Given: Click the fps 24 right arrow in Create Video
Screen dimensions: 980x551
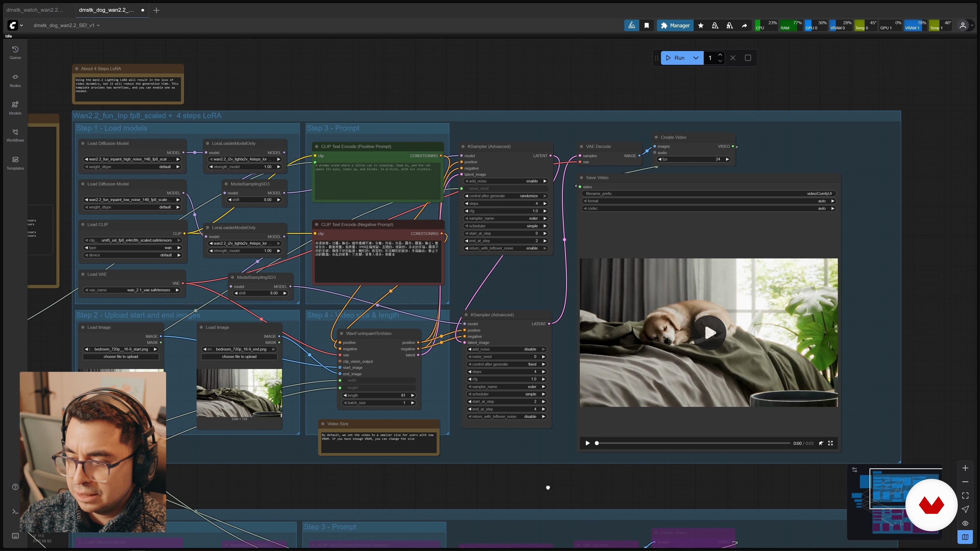Looking at the screenshot, I should (x=727, y=159).
